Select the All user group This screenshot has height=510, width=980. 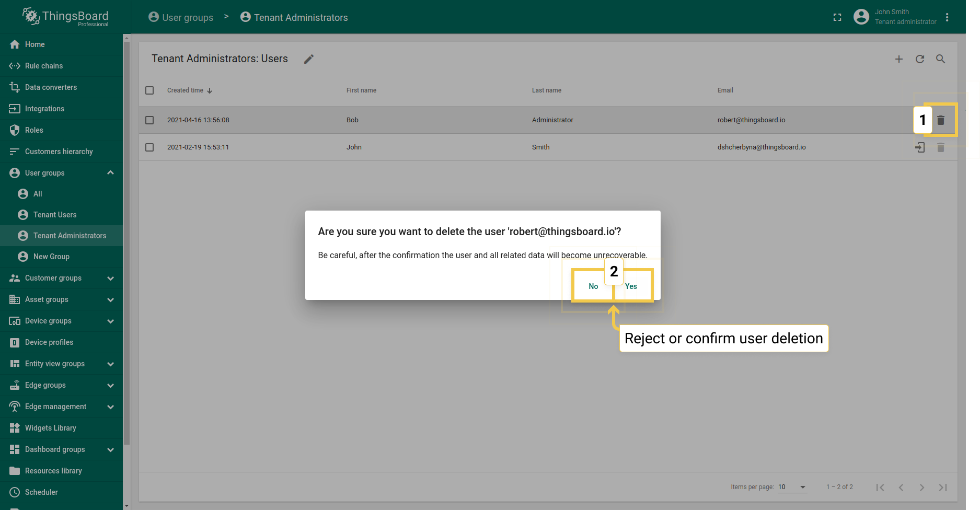point(61,194)
